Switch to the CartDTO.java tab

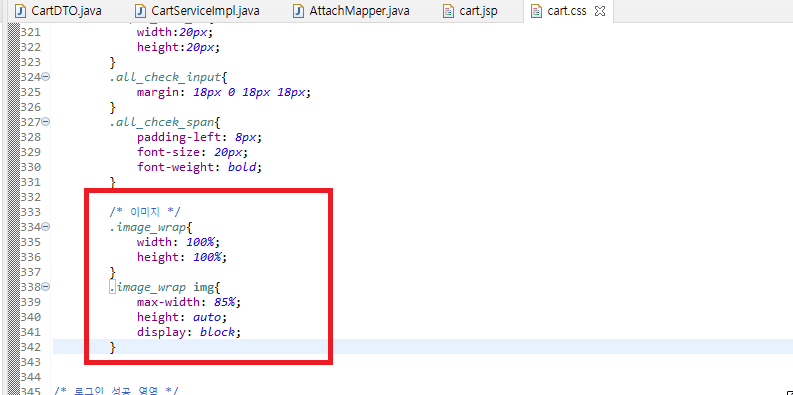[58, 11]
